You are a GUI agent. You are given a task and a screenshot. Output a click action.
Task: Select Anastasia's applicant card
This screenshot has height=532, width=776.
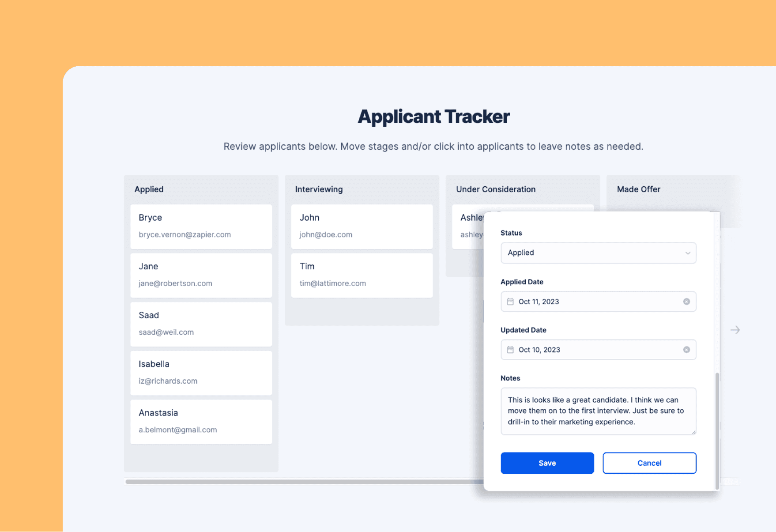point(201,421)
